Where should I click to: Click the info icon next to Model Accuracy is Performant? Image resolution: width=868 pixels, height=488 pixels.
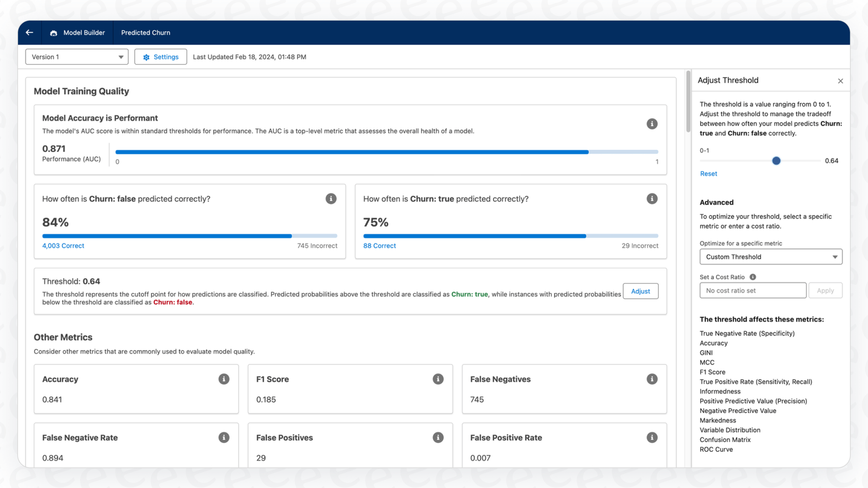coord(652,123)
